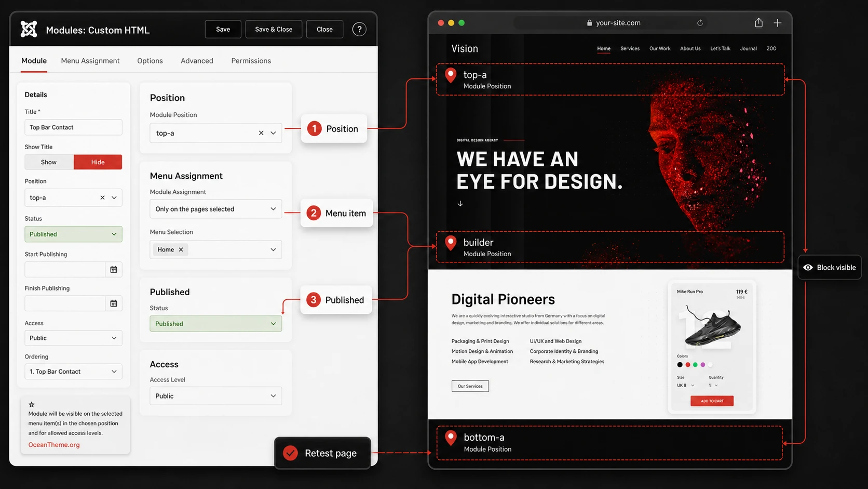Open the shoe Size UK 8 dropdown

[685, 386]
